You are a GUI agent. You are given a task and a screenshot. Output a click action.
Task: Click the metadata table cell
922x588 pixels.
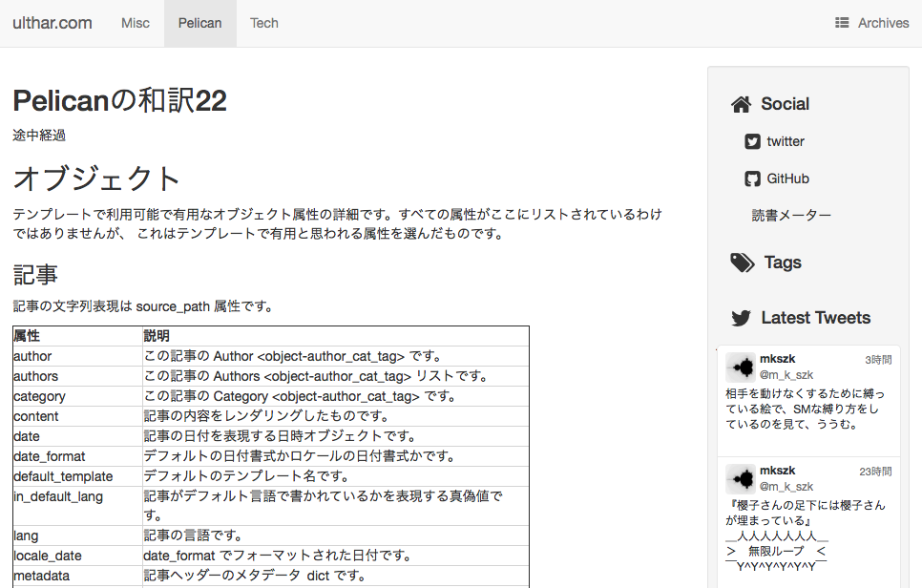(x=77, y=576)
